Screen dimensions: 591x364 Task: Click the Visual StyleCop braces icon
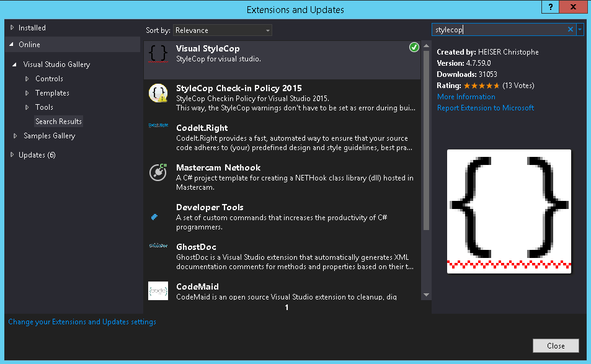pyautogui.click(x=158, y=53)
